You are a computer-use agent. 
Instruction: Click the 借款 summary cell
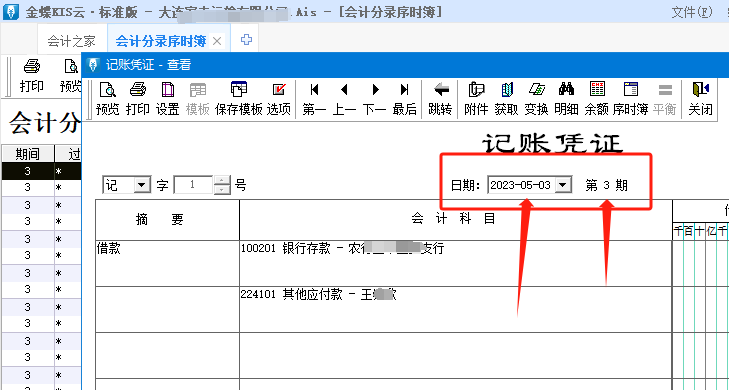tap(167, 263)
